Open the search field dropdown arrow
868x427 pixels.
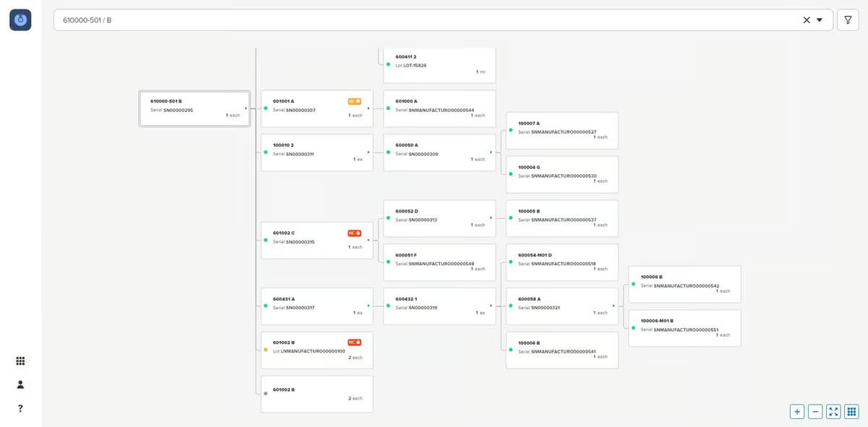[x=820, y=20]
